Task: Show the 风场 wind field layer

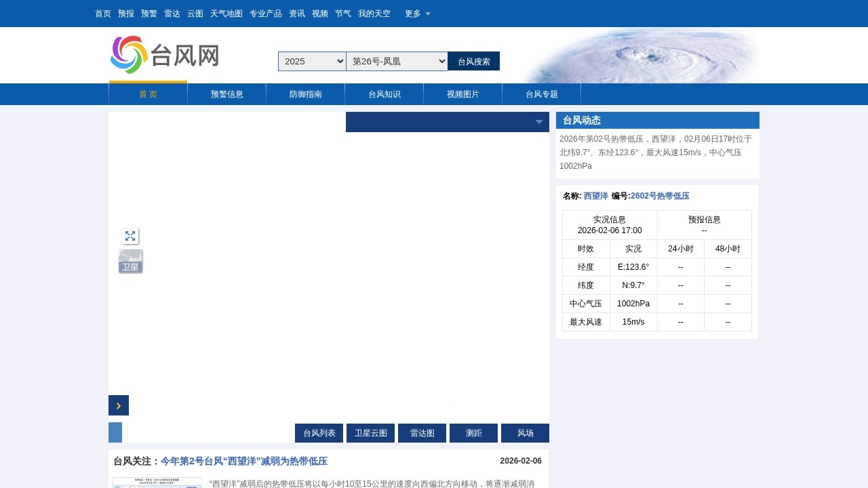Action: pyautogui.click(x=525, y=432)
